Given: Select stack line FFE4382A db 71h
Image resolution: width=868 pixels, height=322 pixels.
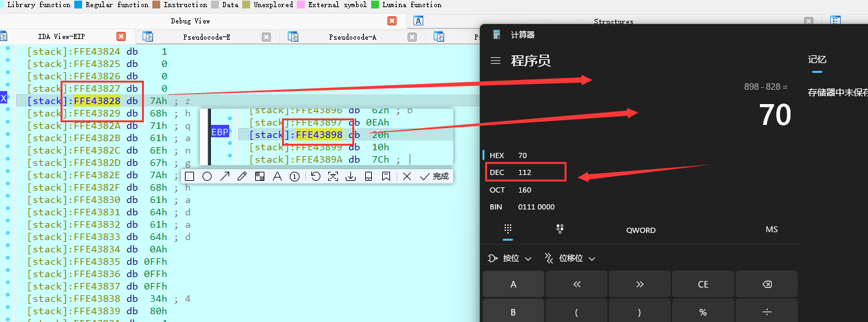Looking at the screenshot, I should tap(109, 126).
